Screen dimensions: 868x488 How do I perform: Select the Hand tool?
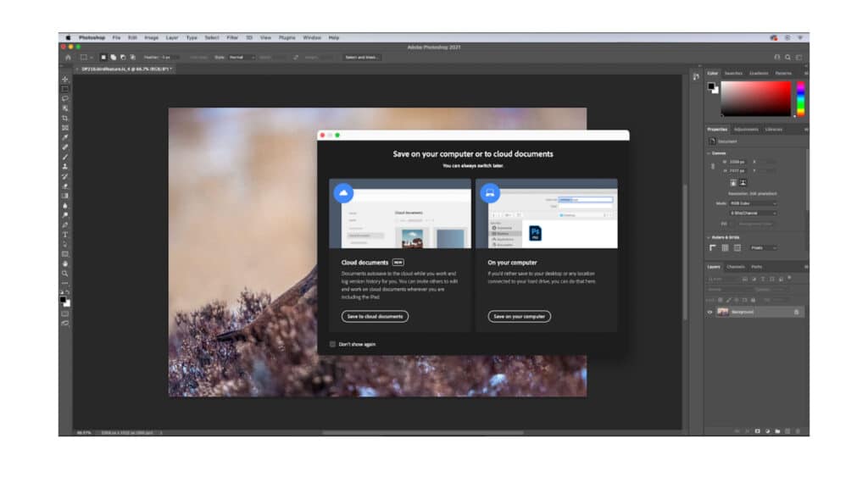coord(65,264)
